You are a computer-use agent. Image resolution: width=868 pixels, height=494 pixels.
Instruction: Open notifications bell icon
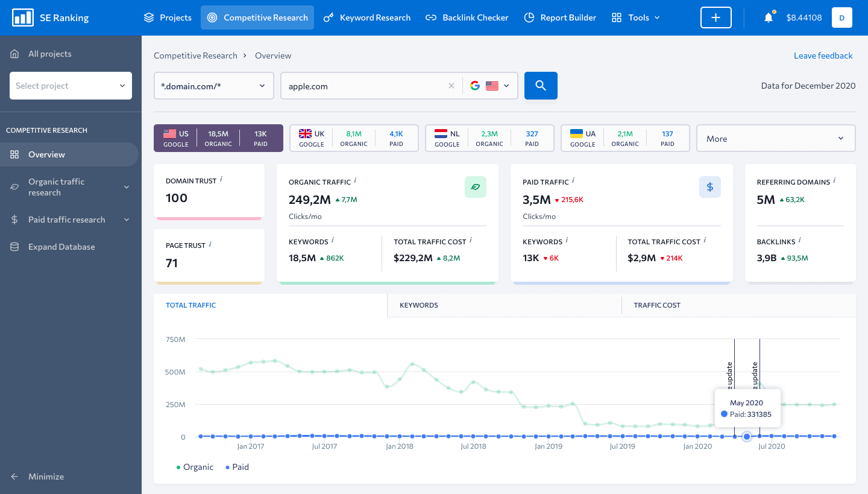pyautogui.click(x=769, y=17)
